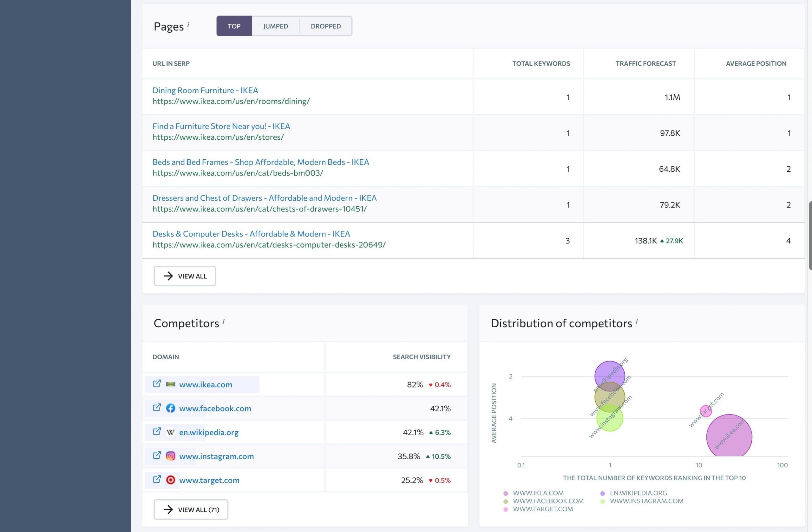Click the Wikipedia W icon
The image size is (812, 532).
pos(171,432)
